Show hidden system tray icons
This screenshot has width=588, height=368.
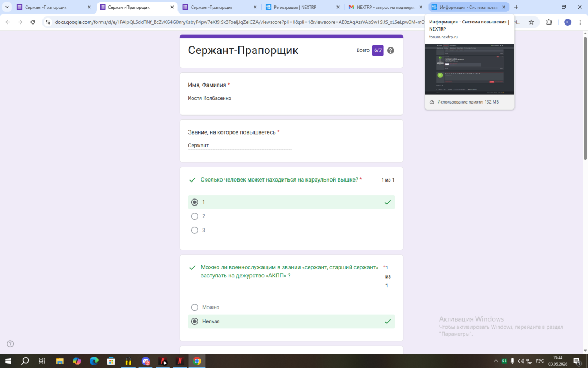[495, 361]
